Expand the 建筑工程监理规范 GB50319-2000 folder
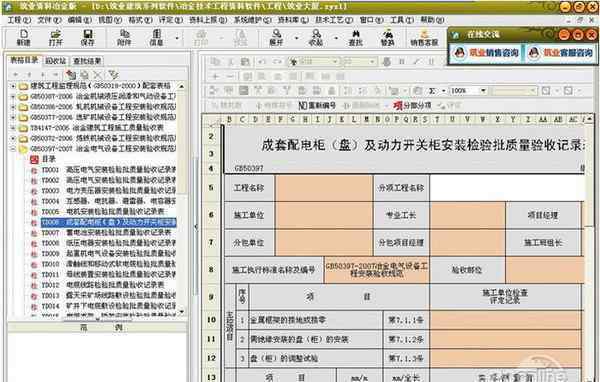 pyautogui.click(x=14, y=86)
